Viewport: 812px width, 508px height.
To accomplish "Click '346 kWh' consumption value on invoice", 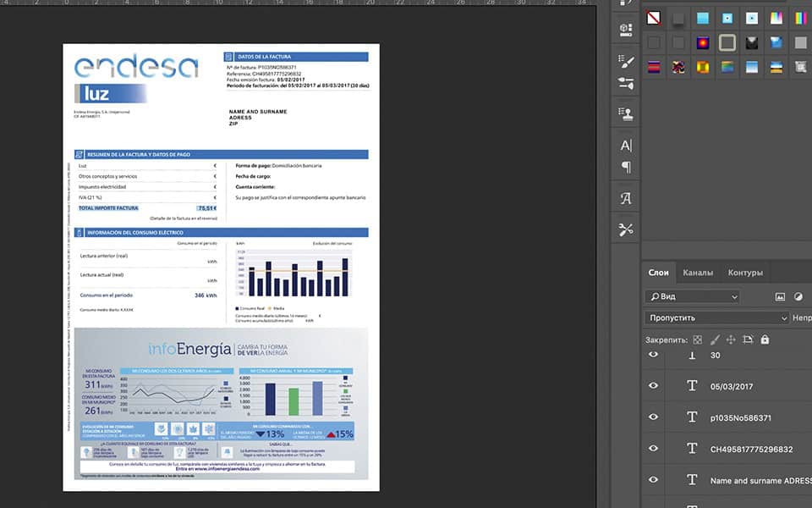I will (206, 295).
